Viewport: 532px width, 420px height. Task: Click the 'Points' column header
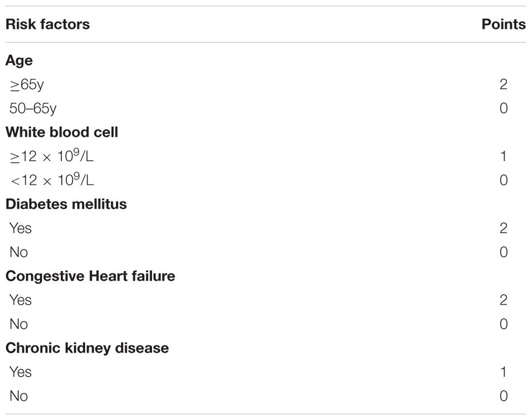(x=504, y=24)
